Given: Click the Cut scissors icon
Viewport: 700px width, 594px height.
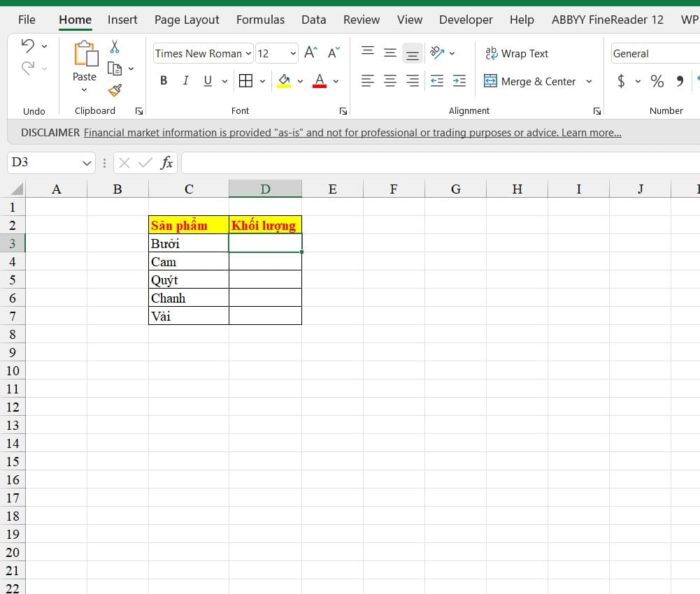Looking at the screenshot, I should point(115,46).
